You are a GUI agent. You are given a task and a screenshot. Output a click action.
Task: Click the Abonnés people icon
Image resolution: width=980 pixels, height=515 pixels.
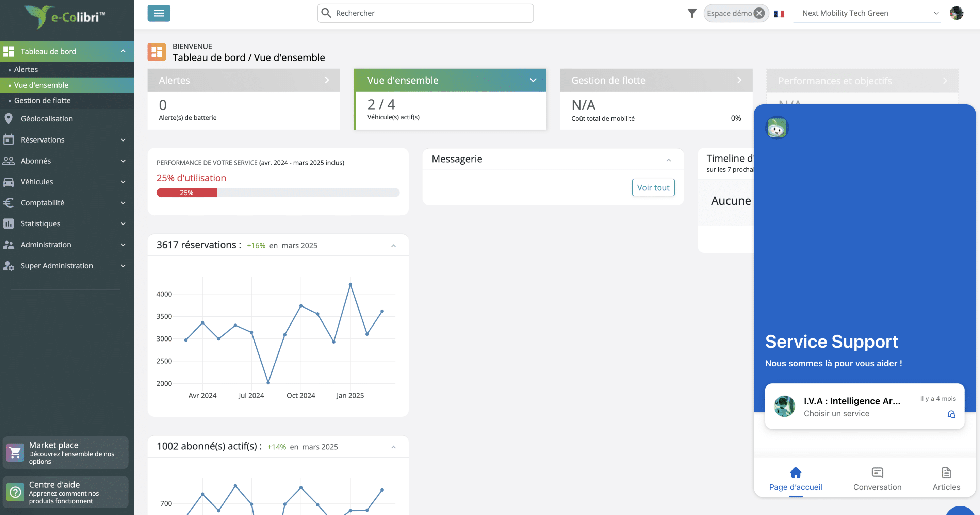pyautogui.click(x=9, y=161)
